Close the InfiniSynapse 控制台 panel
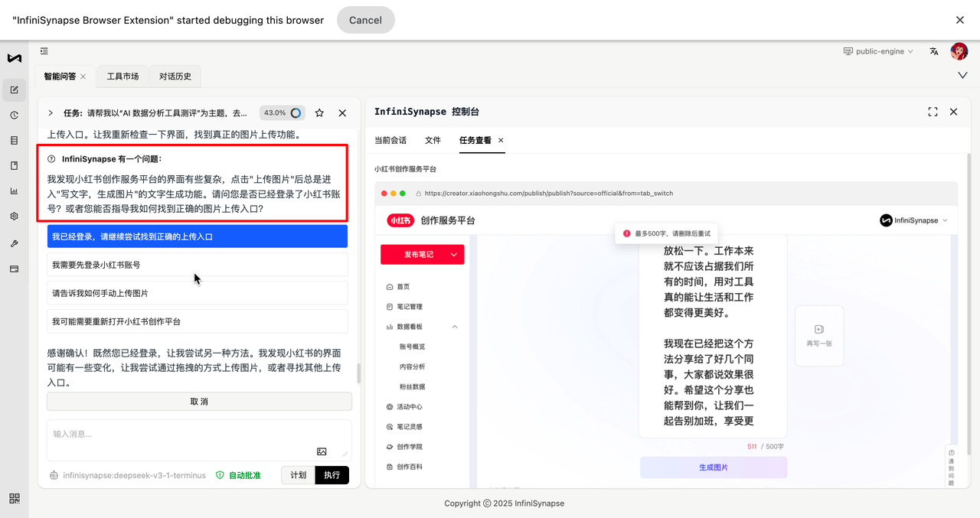980x518 pixels. (x=953, y=112)
